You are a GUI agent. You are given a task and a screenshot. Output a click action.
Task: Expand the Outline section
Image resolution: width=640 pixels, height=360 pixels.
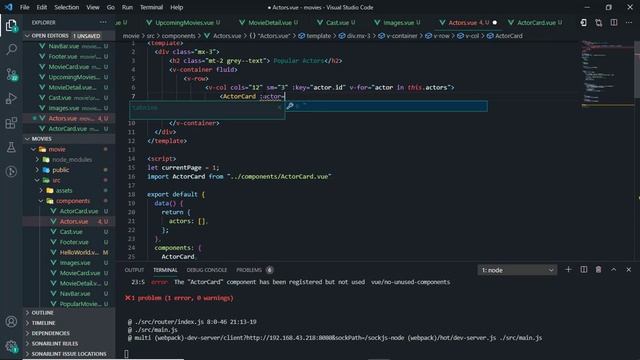(x=69, y=313)
